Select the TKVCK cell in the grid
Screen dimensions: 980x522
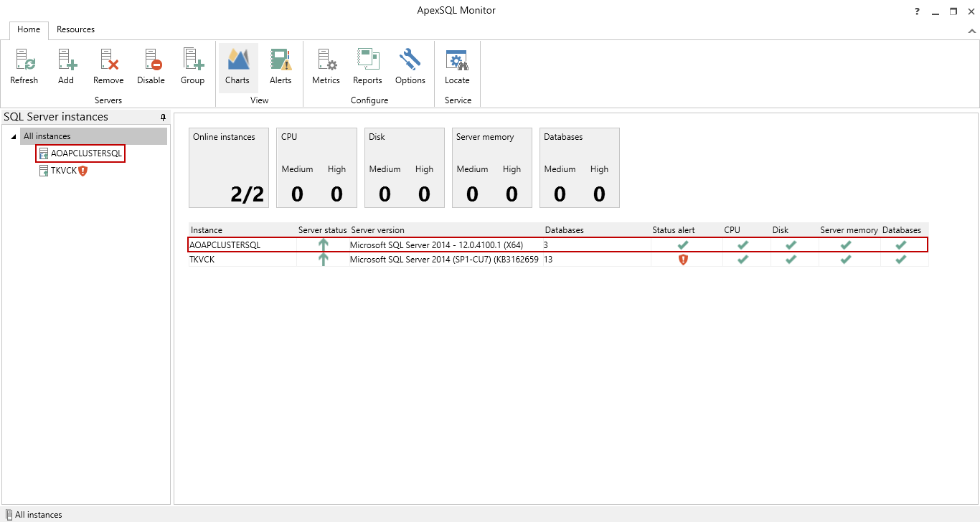242,260
